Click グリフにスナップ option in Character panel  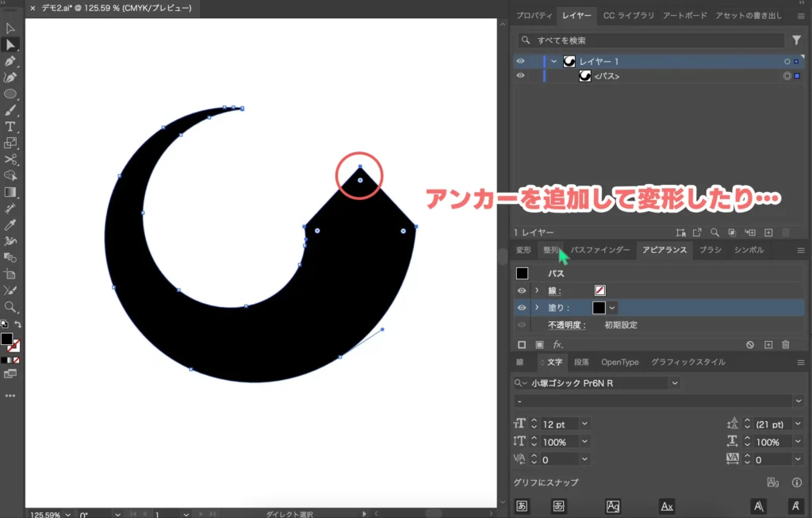click(547, 482)
